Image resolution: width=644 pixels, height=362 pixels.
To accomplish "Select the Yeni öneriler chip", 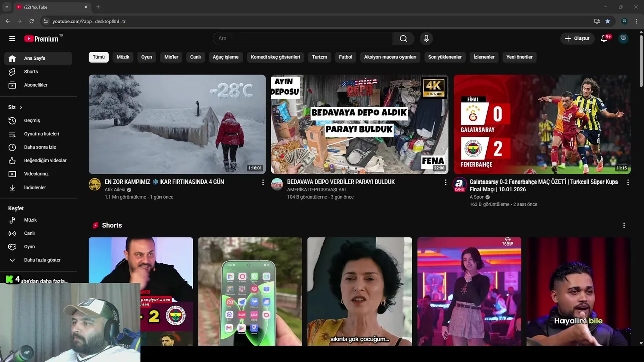I will (519, 57).
